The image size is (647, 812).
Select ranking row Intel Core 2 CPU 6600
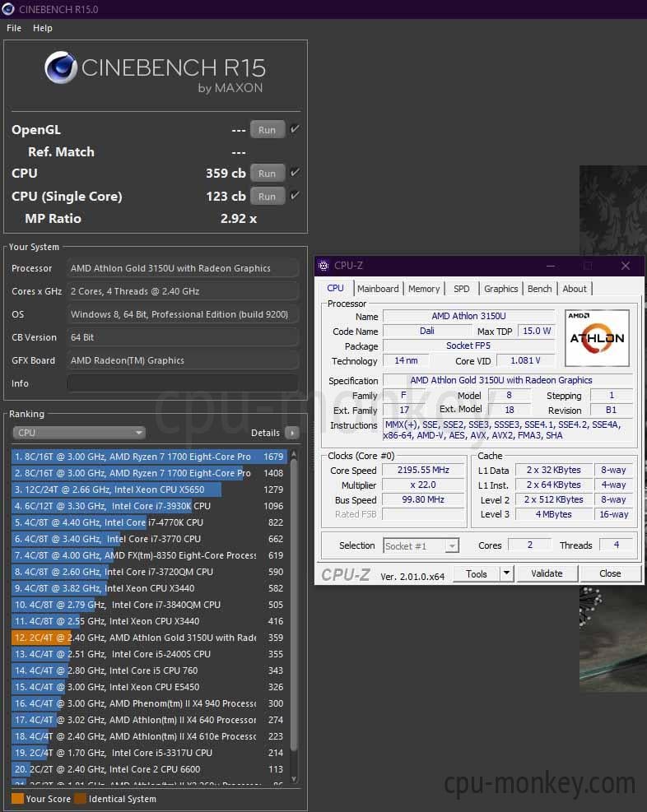click(149, 769)
